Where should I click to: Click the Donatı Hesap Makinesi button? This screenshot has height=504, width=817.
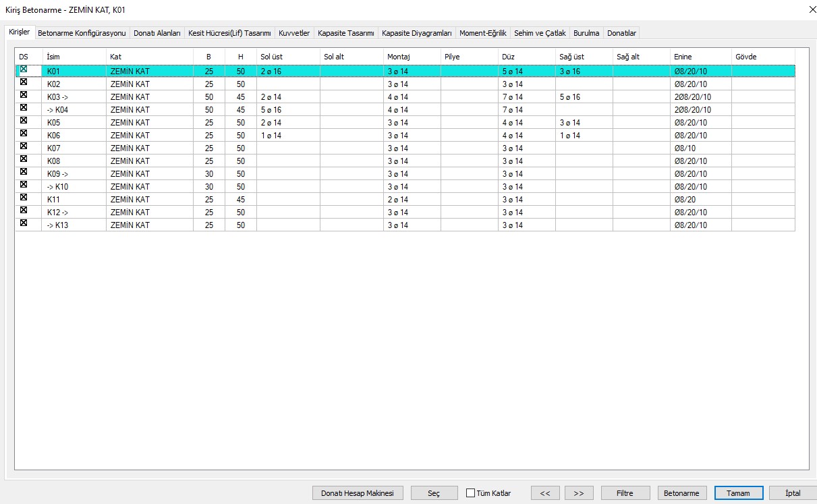click(x=358, y=493)
